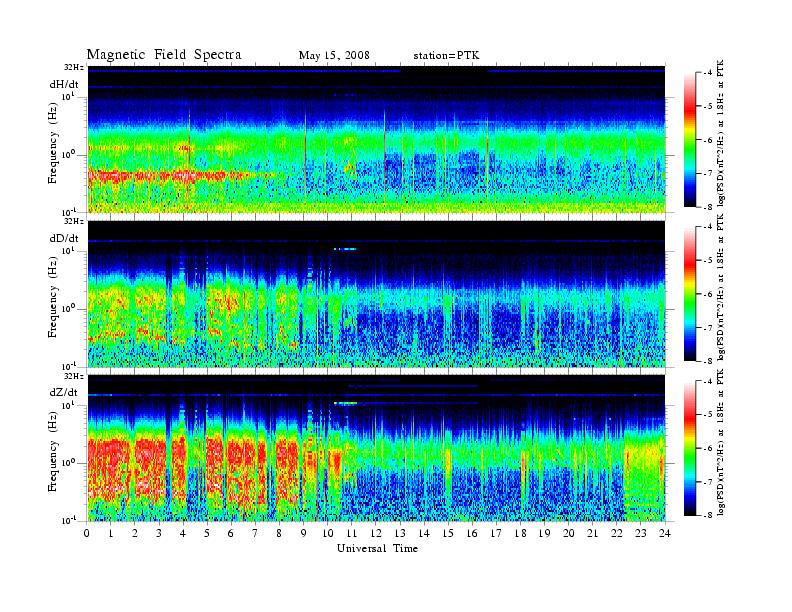Click the hour 7 tick label
The image size is (792, 612).
255,533
